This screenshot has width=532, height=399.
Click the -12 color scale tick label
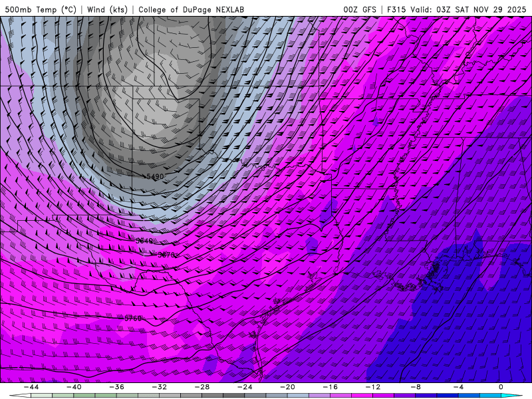click(373, 387)
